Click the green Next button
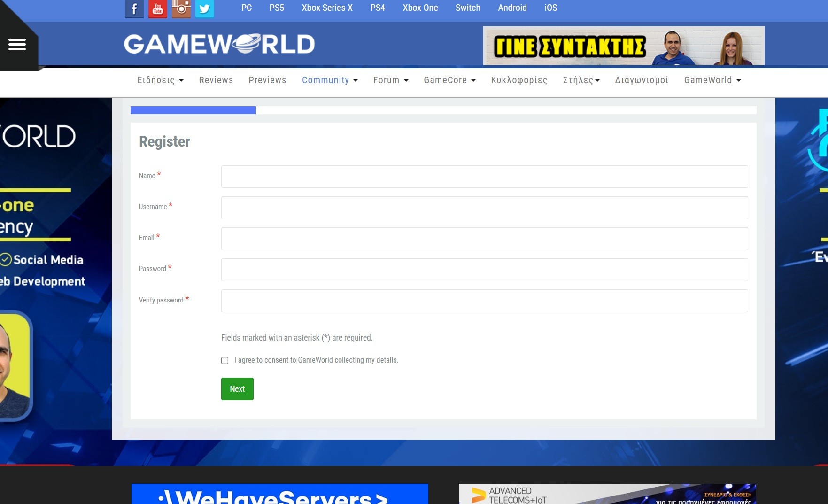The image size is (828, 504). coord(237,389)
